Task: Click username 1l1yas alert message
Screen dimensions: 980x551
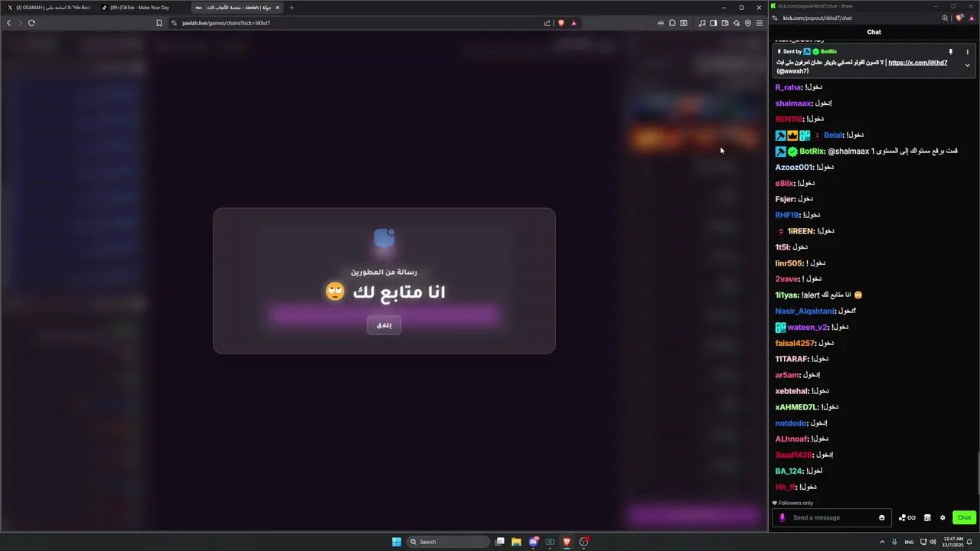Action: (x=787, y=295)
